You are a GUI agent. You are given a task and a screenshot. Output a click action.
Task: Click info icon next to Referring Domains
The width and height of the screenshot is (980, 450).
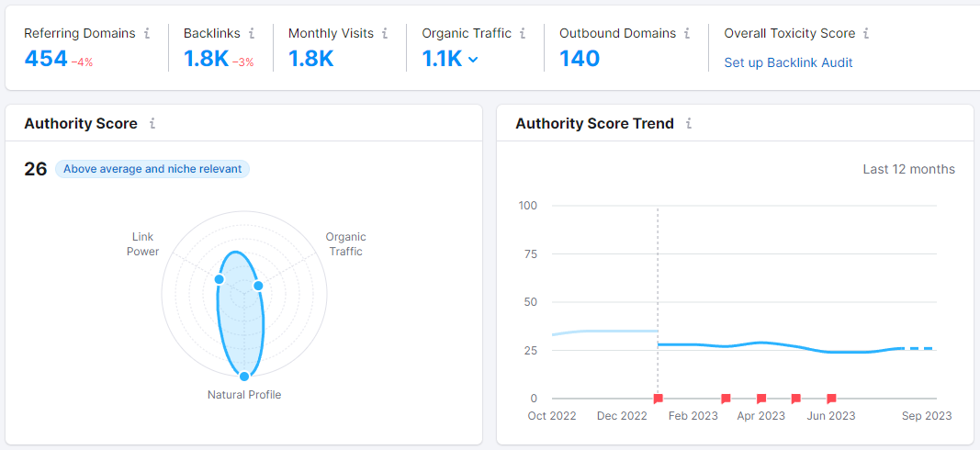tap(146, 33)
